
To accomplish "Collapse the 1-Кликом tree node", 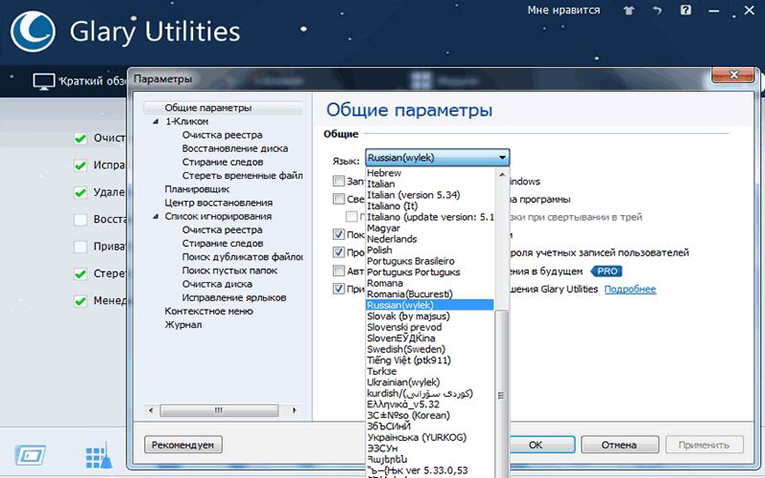I will click(x=156, y=121).
